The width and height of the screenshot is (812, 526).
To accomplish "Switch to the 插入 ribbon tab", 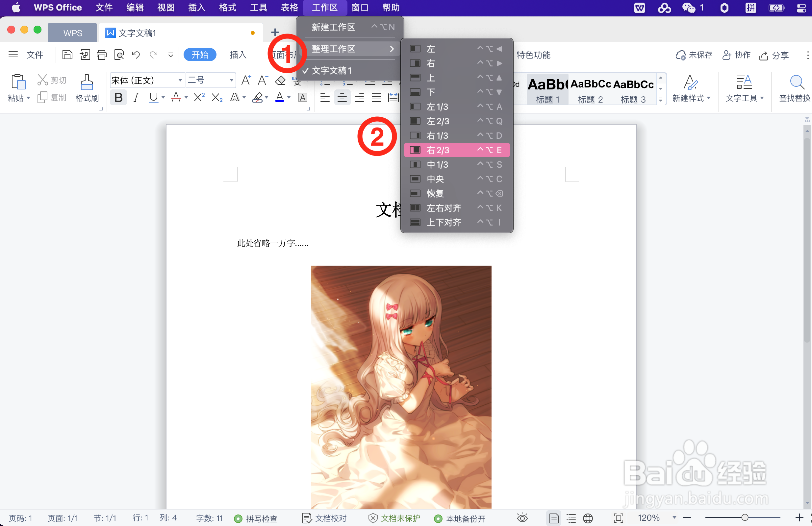I will [238, 55].
